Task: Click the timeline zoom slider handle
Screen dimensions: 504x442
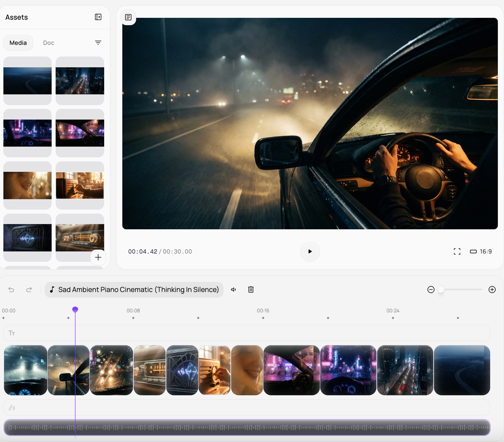Action: (x=441, y=290)
